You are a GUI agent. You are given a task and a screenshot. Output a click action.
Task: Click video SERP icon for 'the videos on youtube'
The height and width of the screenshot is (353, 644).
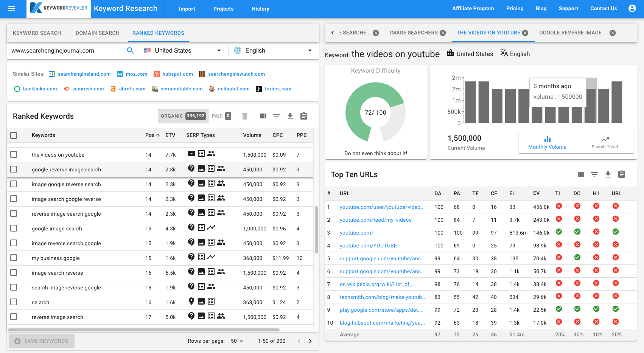[191, 154]
